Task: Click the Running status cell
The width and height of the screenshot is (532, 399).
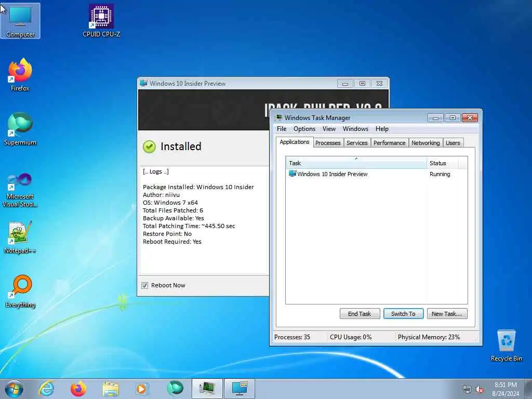Action: coord(440,174)
